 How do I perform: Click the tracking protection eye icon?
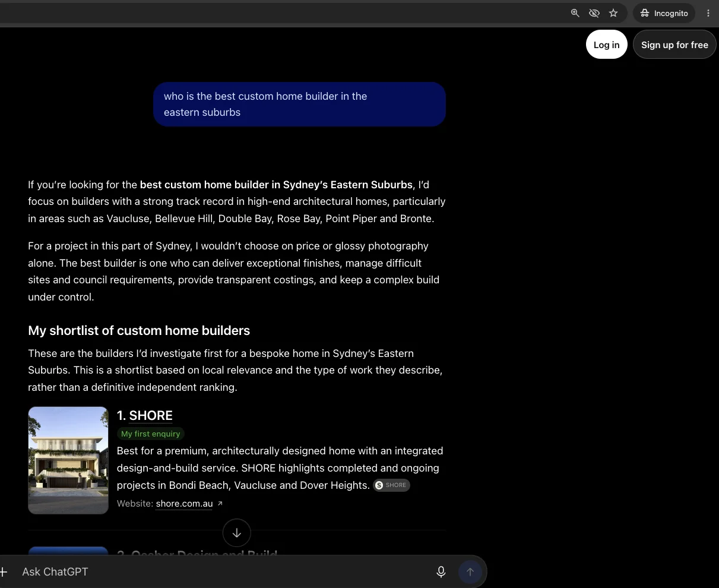[x=594, y=13]
